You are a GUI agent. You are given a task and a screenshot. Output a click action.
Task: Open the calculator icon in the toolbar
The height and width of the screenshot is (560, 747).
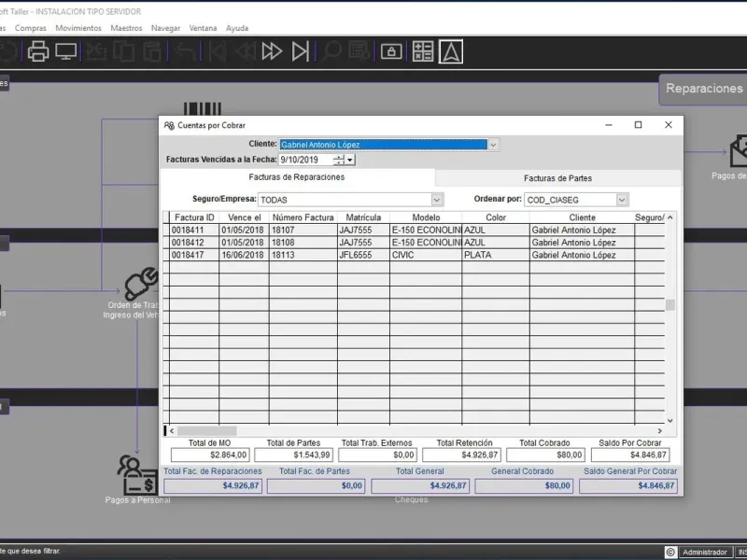tap(423, 51)
